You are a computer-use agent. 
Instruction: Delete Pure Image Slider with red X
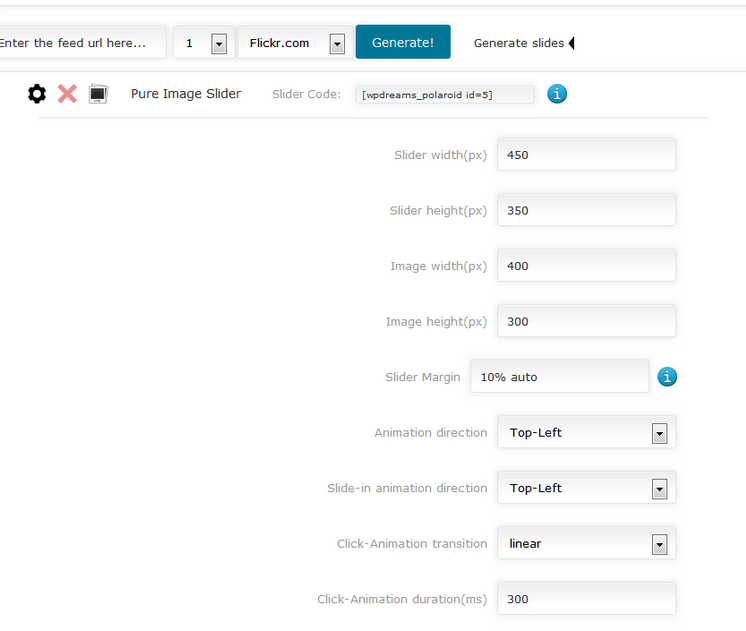point(67,94)
